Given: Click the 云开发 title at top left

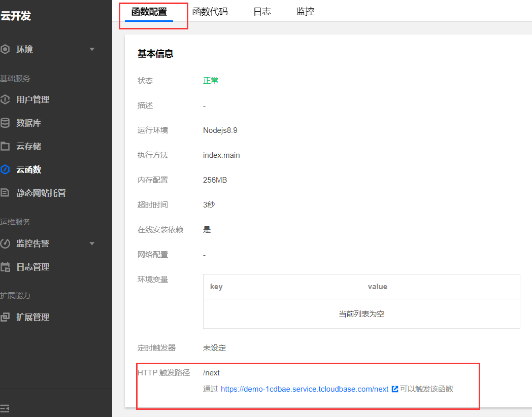Looking at the screenshot, I should click(x=16, y=16).
